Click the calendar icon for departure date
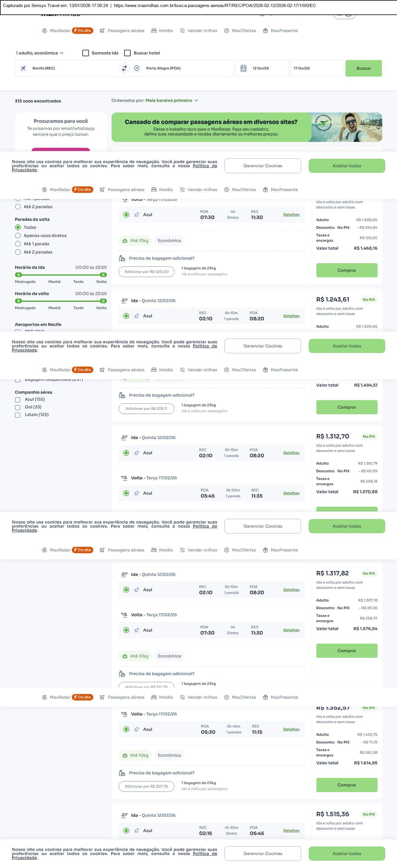This screenshot has height=868, width=397. (x=243, y=68)
